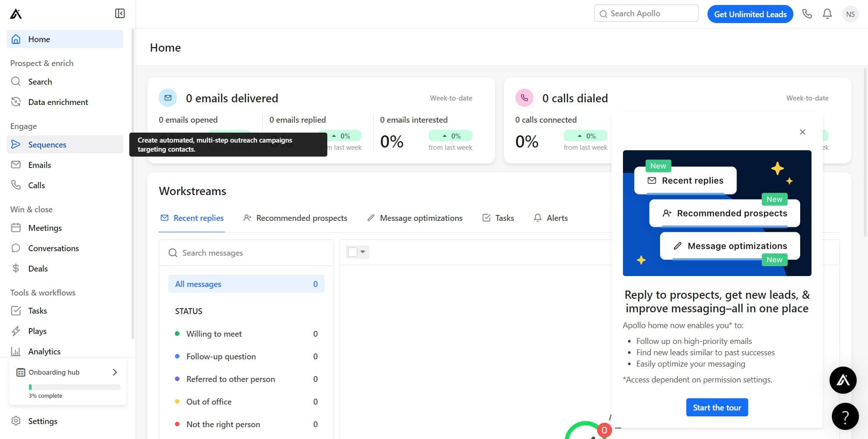This screenshot has height=439, width=868.
Task: Open the help question mark button
Action: 845,416
